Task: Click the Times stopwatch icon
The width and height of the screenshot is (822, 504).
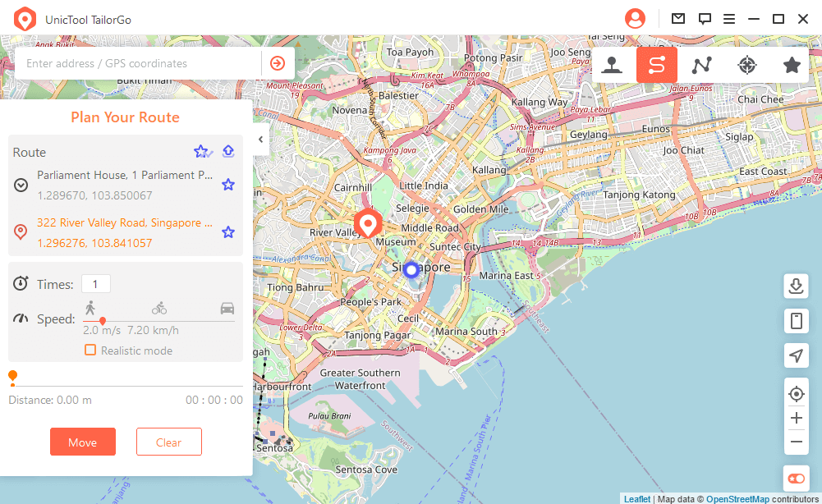Action: tap(21, 283)
